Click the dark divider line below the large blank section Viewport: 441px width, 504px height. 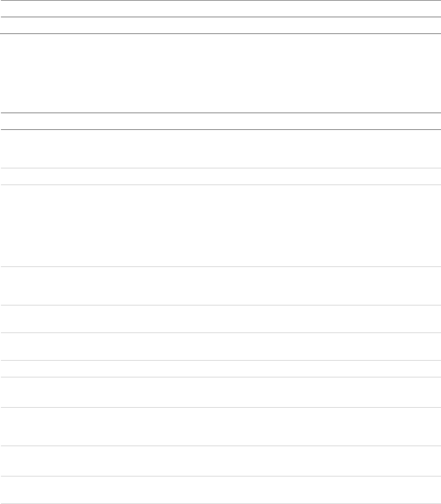(220, 113)
